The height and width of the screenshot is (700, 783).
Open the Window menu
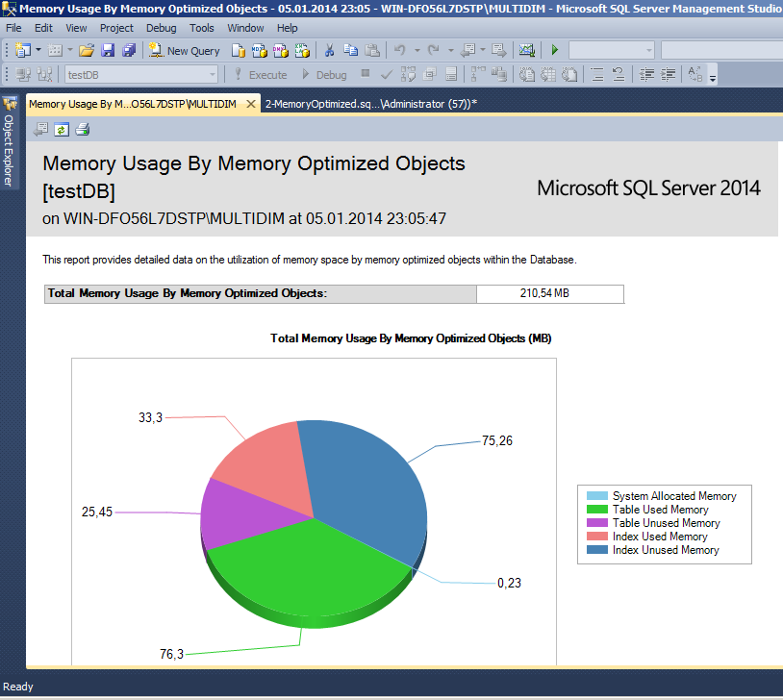click(245, 28)
